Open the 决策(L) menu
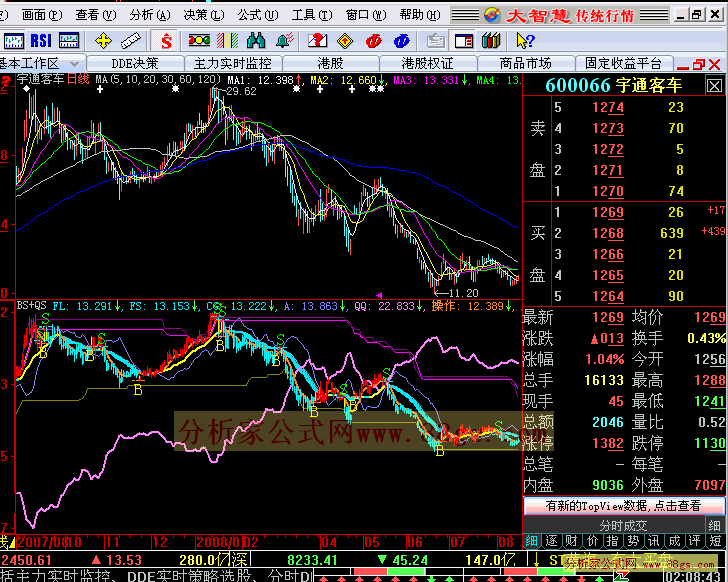This screenshot has width=728, height=582. point(203,15)
